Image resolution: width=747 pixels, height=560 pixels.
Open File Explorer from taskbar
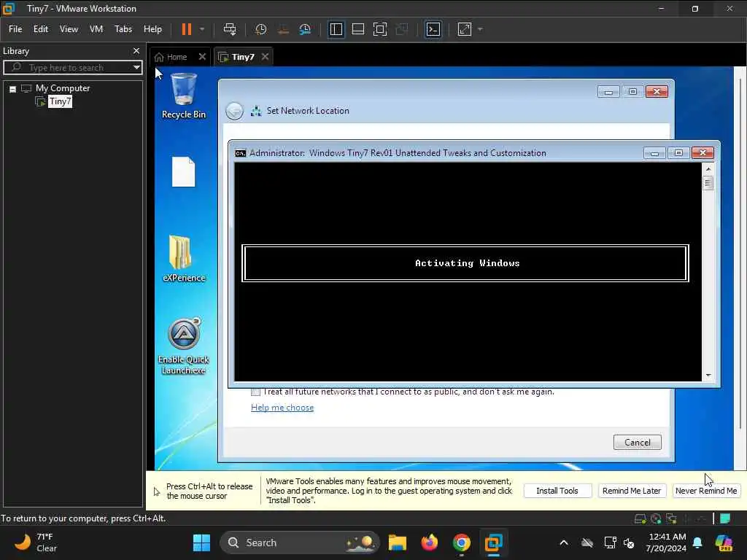pos(398,542)
